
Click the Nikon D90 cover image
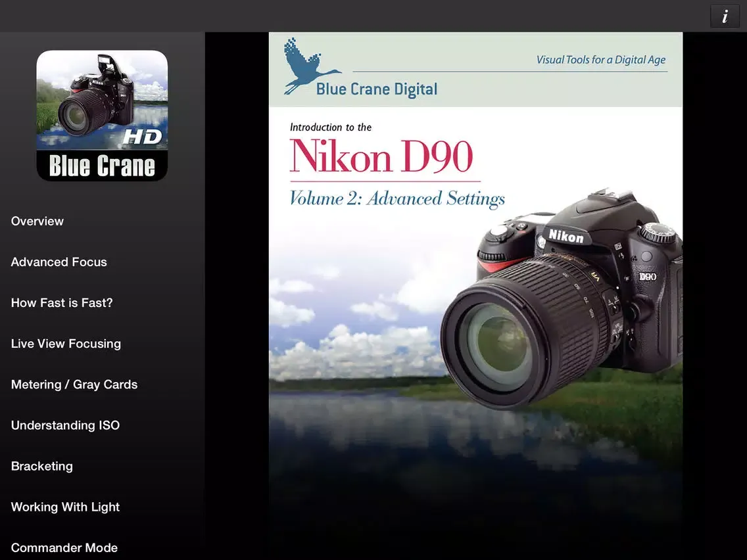[x=475, y=296]
